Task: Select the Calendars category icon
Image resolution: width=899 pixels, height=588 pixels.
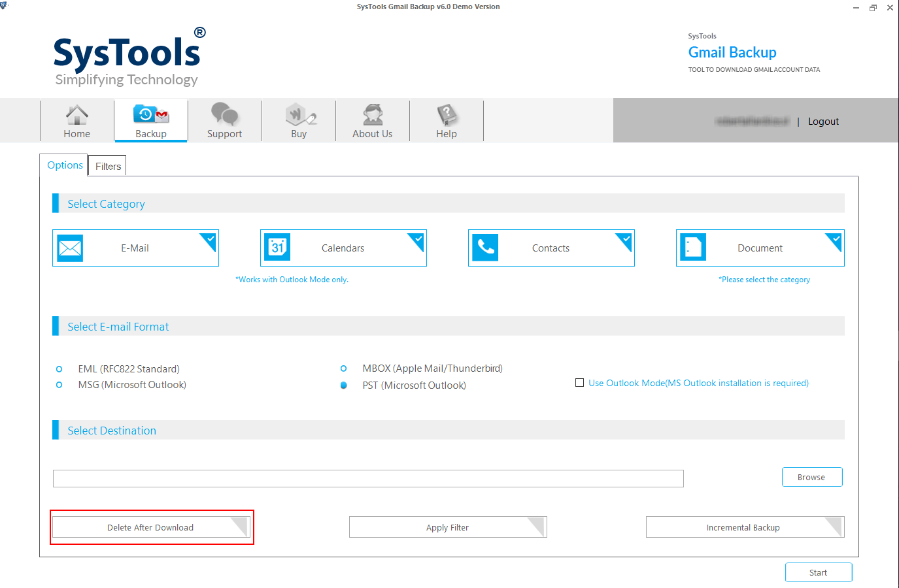Action: point(277,248)
